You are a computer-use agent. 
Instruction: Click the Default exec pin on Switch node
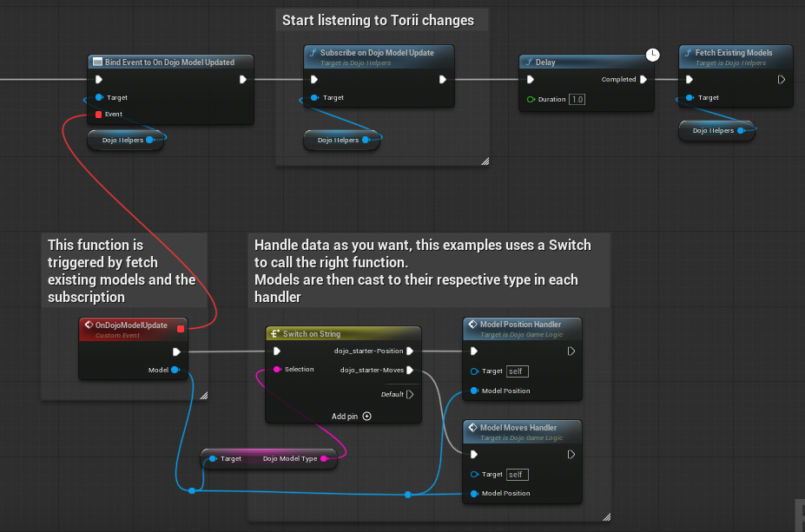[x=410, y=394]
